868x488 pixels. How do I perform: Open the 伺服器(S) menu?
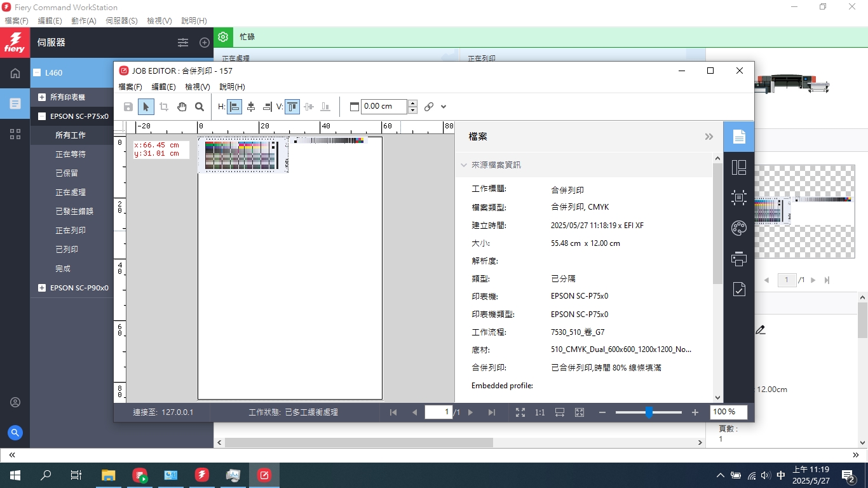[121, 21]
